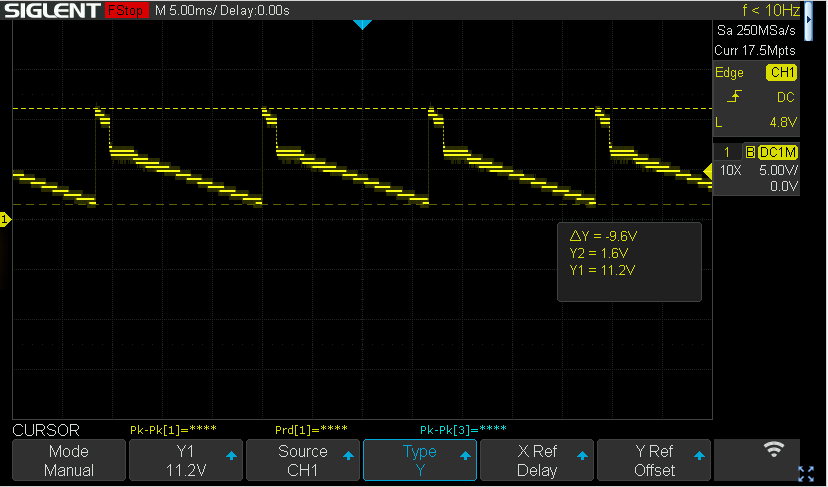
Task: Click the DC trigger coupling label
Action: [785, 98]
